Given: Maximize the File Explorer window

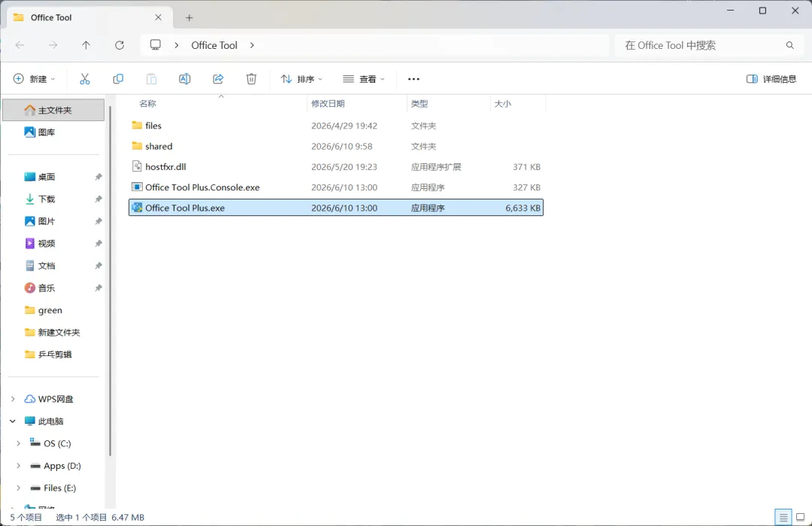Looking at the screenshot, I should pos(762,11).
